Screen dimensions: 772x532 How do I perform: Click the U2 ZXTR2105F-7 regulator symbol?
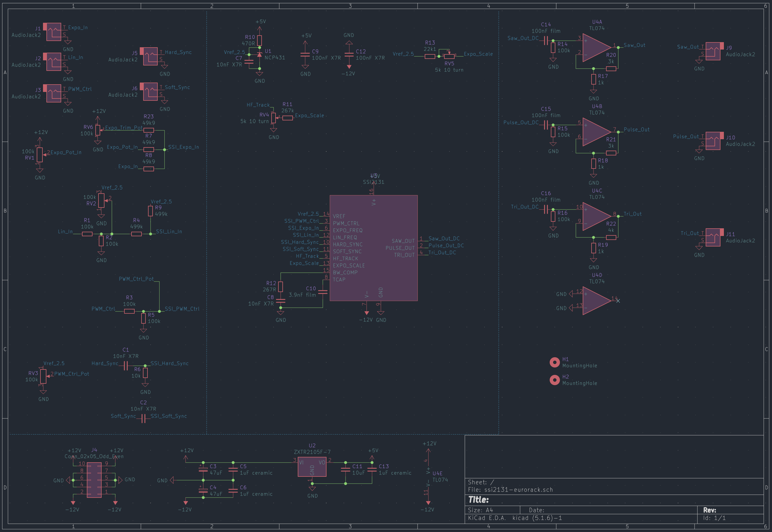tap(312, 467)
